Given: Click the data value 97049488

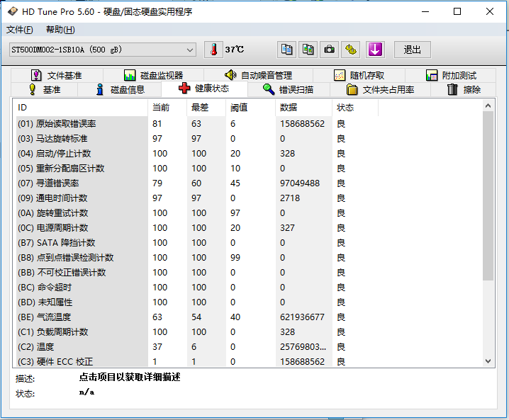Looking at the screenshot, I should 300,183.
